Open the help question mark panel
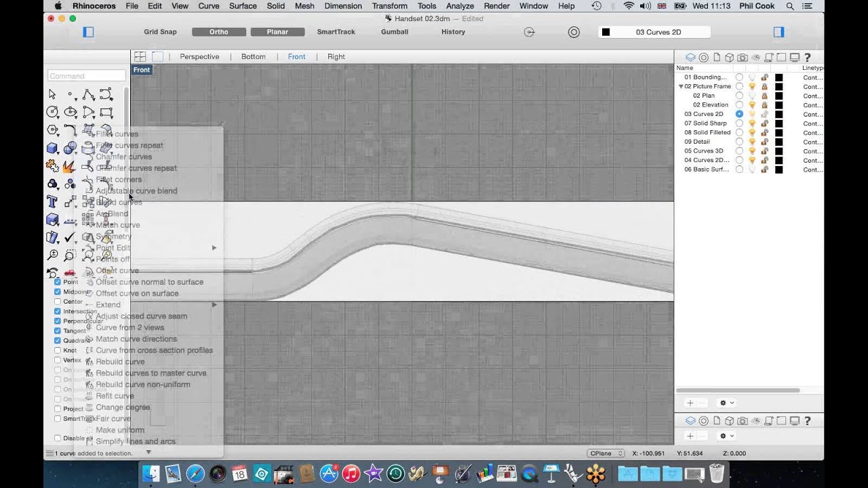Screen dimensions: 868x488 click(x=807, y=58)
